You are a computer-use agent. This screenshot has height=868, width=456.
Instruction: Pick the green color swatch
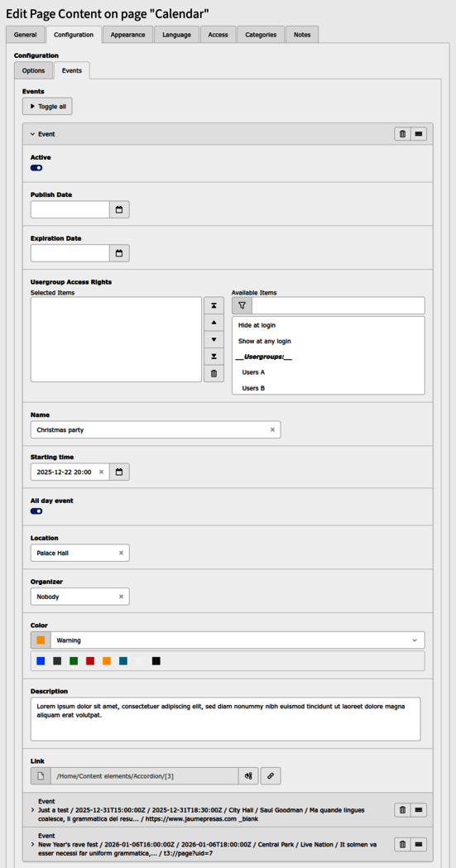pyautogui.click(x=74, y=661)
